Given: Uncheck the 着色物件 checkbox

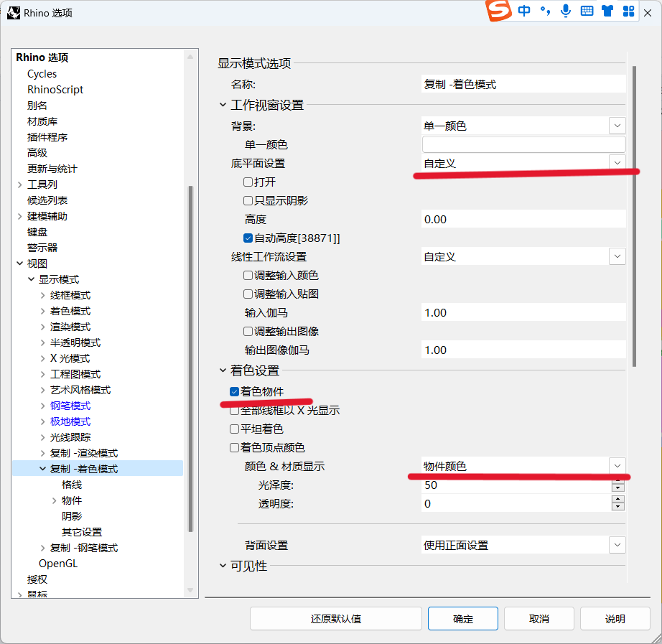Looking at the screenshot, I should [234, 391].
